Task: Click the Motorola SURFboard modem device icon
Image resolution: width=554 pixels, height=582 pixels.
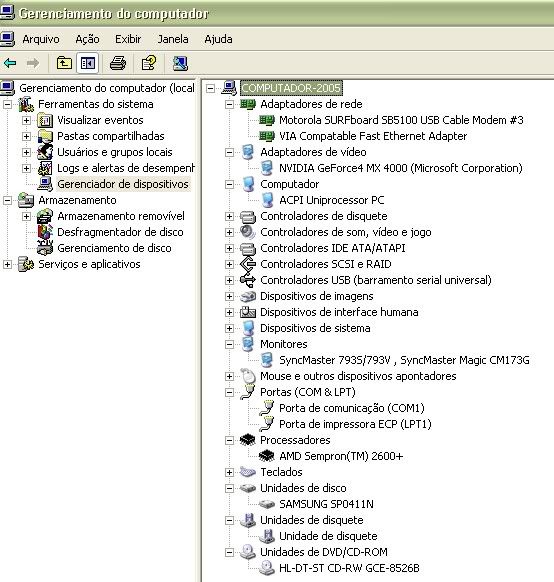Action: click(x=266, y=120)
